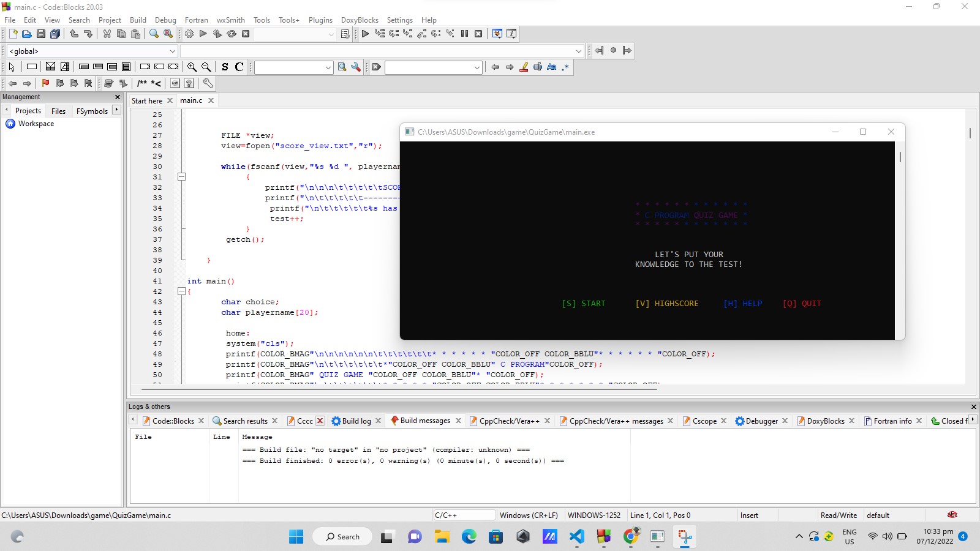Click the New file icon

pos(13,34)
